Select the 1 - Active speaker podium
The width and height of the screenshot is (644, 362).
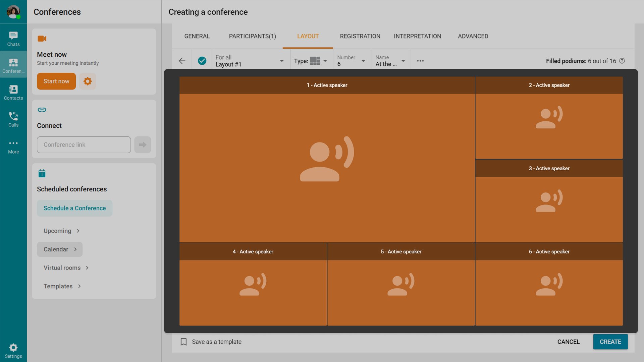pyautogui.click(x=327, y=159)
